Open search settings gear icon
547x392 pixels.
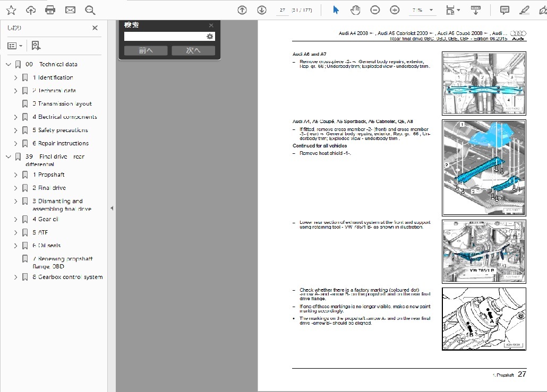(x=210, y=36)
